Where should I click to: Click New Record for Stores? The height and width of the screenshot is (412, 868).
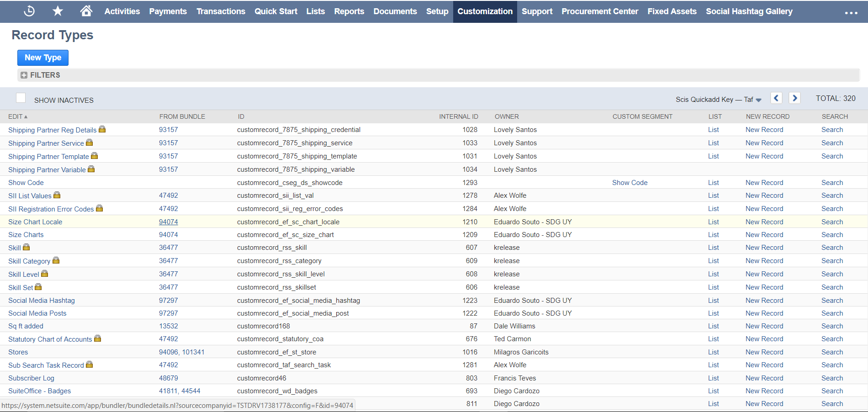point(764,352)
